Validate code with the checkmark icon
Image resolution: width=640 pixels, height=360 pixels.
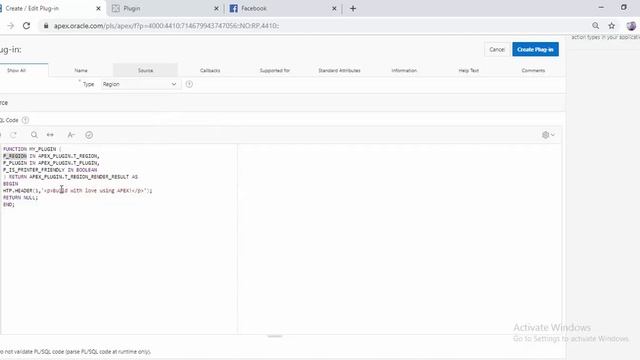pos(89,135)
